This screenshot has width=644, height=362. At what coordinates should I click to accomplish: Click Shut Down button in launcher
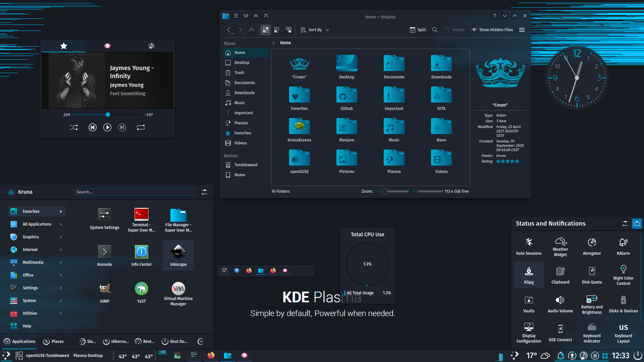tap(174, 342)
